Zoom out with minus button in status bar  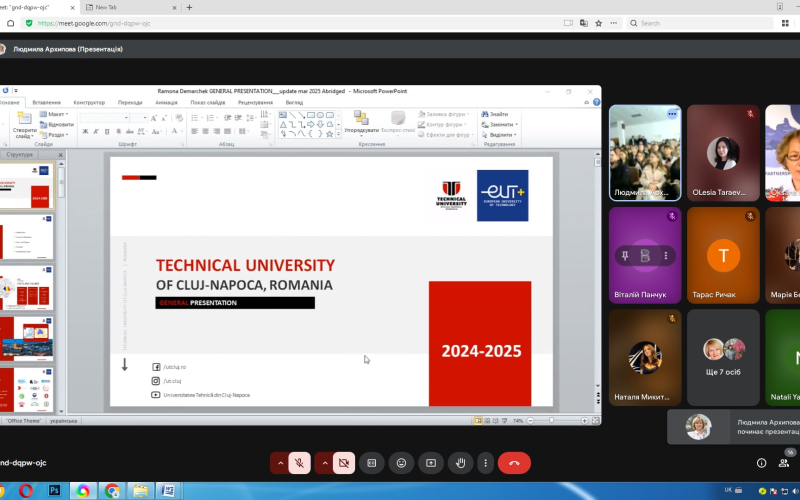pos(530,420)
